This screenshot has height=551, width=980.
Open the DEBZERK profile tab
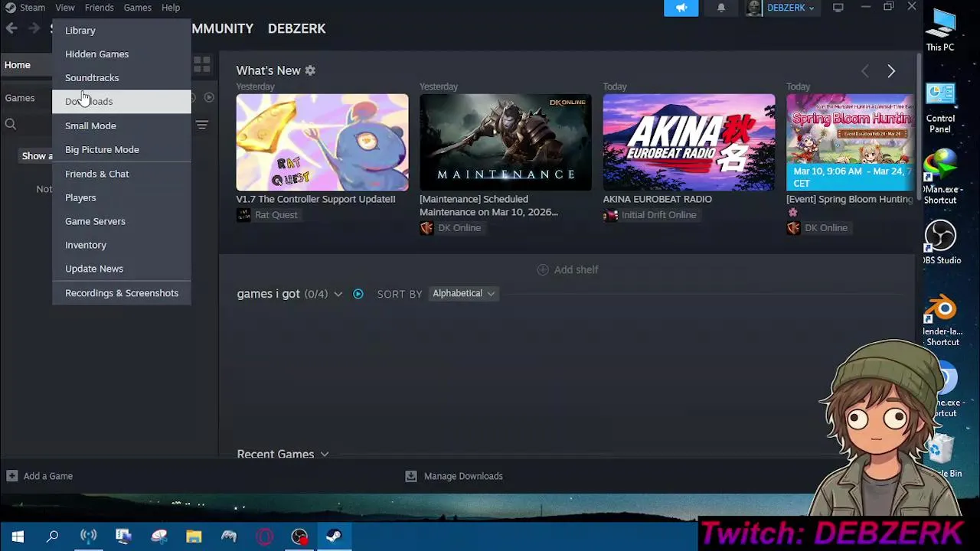(x=296, y=28)
